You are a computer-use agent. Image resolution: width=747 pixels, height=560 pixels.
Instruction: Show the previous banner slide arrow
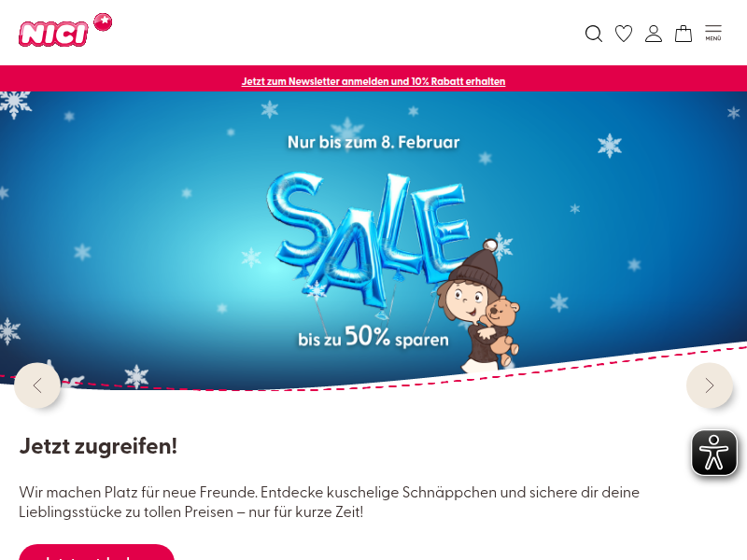click(x=37, y=385)
